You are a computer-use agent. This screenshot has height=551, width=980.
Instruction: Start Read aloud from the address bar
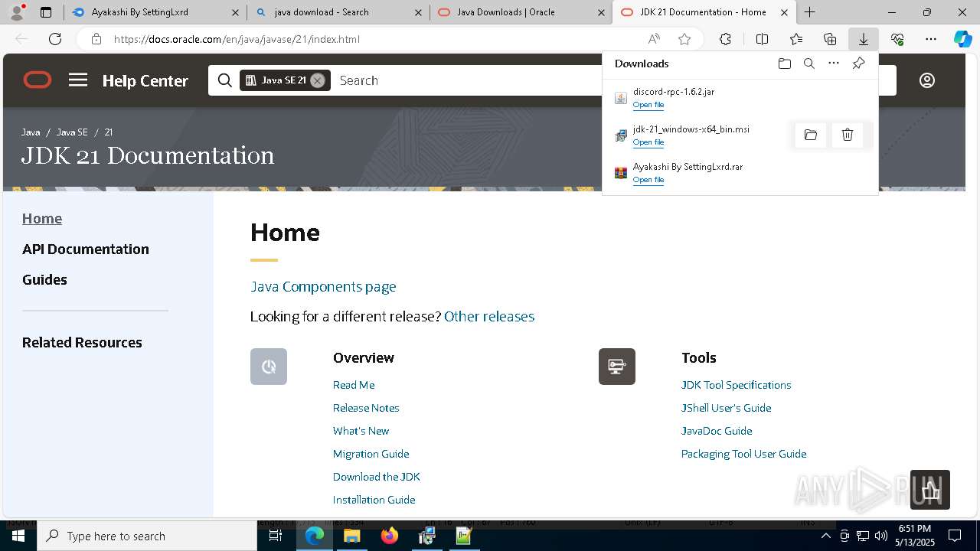[x=654, y=39]
